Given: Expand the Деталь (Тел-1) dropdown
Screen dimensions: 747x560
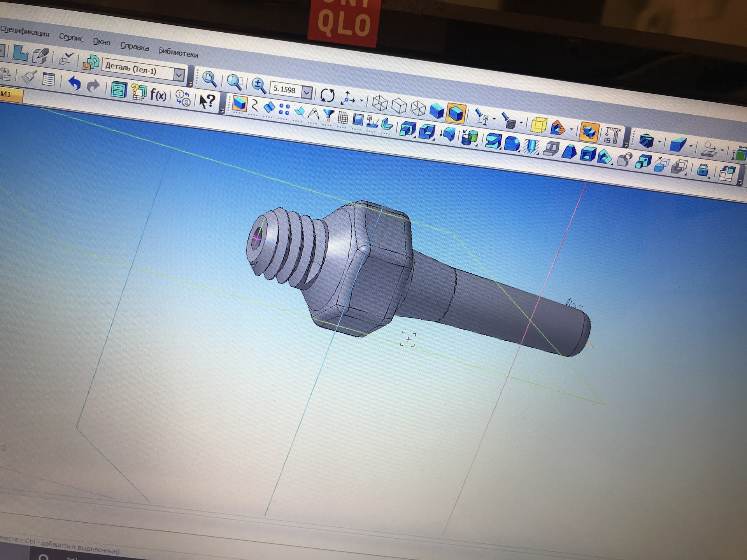Looking at the screenshot, I should [x=179, y=74].
